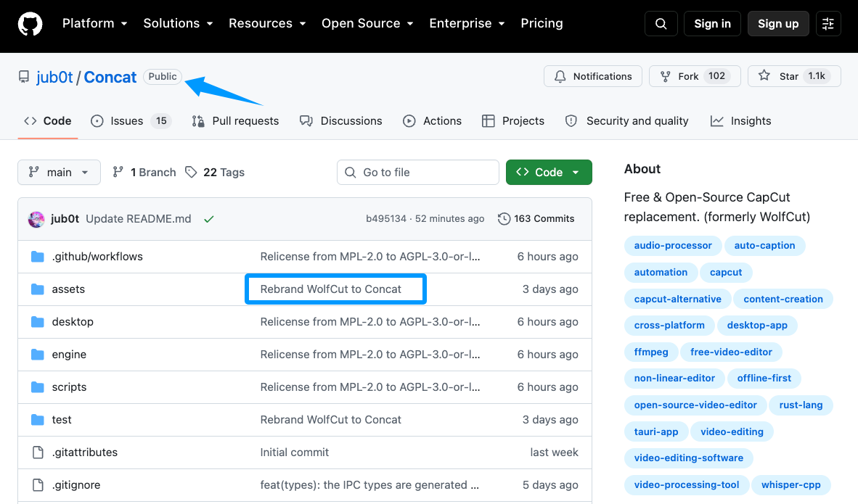858x504 pixels.
Task: Open the Security and quality tab
Action: pyautogui.click(x=626, y=121)
